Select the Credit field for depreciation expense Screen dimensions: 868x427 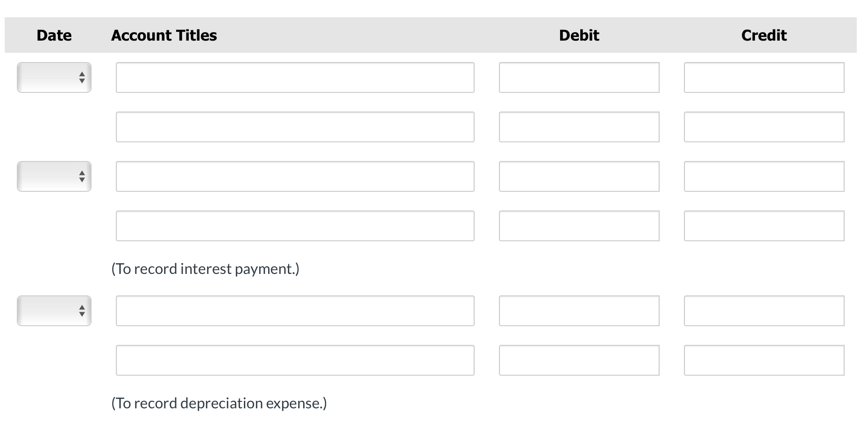tap(764, 311)
